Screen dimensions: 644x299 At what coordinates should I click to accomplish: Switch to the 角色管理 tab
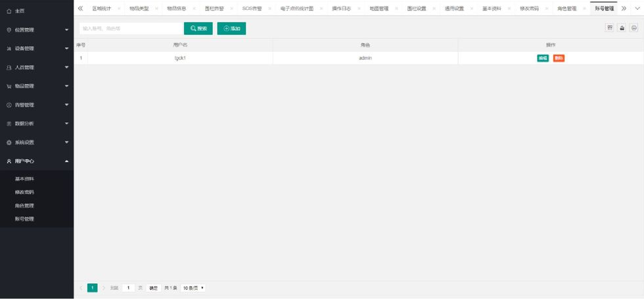tap(566, 9)
